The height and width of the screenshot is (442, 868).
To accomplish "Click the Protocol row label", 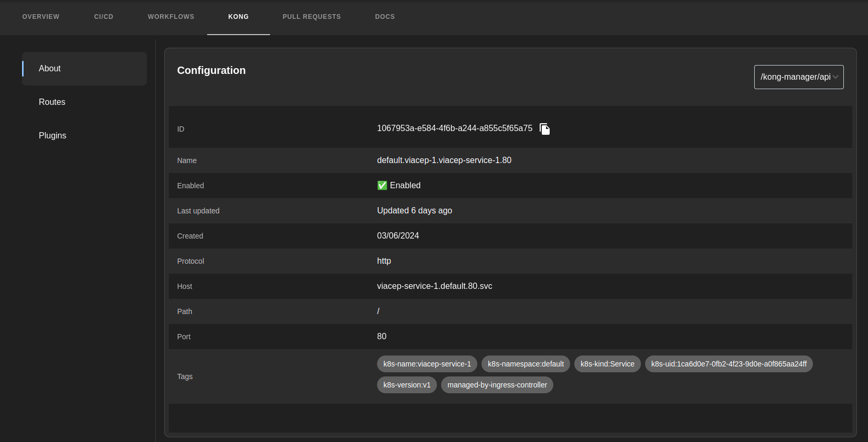I will pyautogui.click(x=190, y=261).
